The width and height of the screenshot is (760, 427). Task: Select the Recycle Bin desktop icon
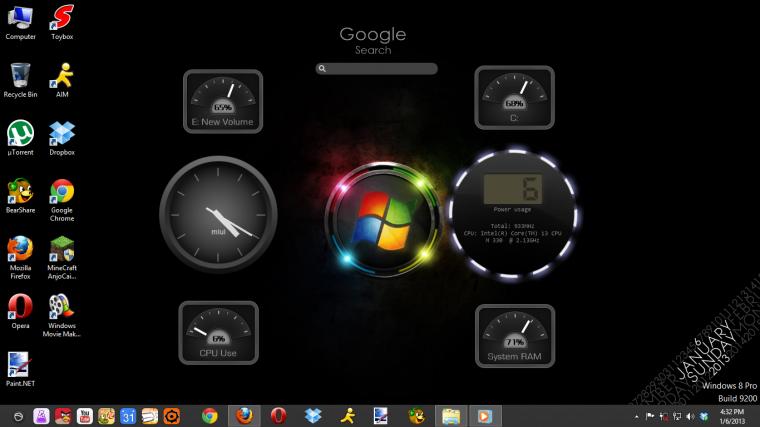click(20, 80)
